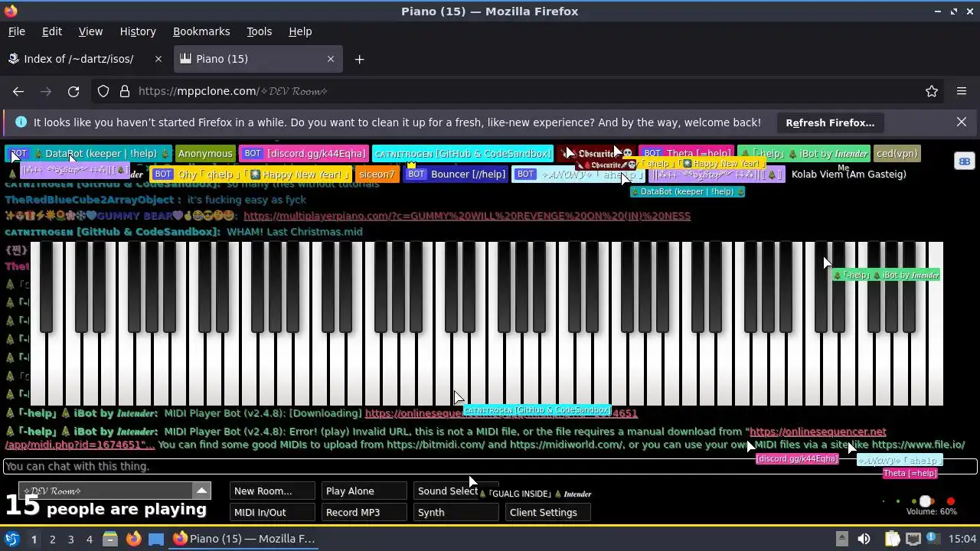The width and height of the screenshot is (980, 551).
Task: Expand the tray up-arrow icon
Action: tap(841, 539)
